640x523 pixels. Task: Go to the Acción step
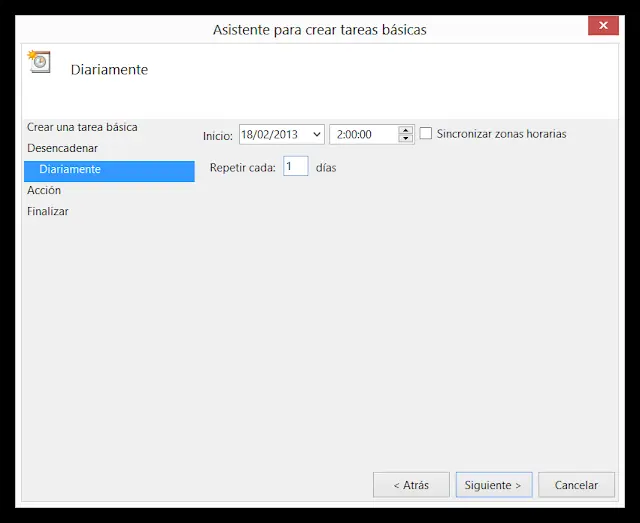click(x=44, y=190)
